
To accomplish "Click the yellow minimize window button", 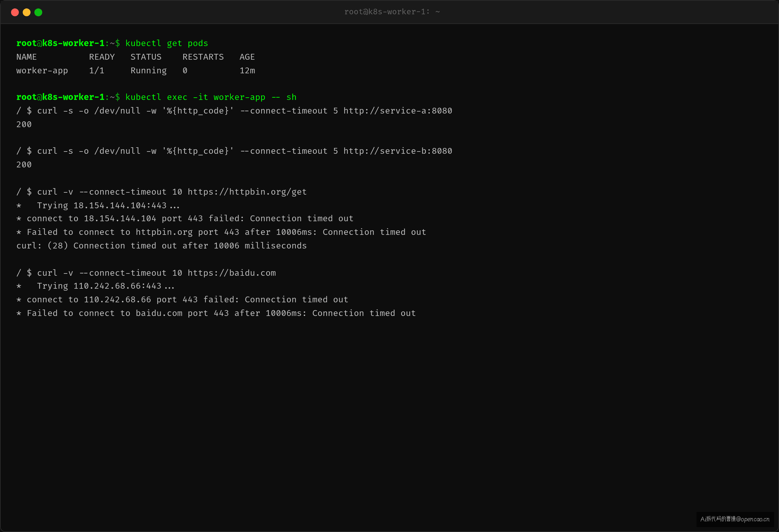I will coord(27,12).
